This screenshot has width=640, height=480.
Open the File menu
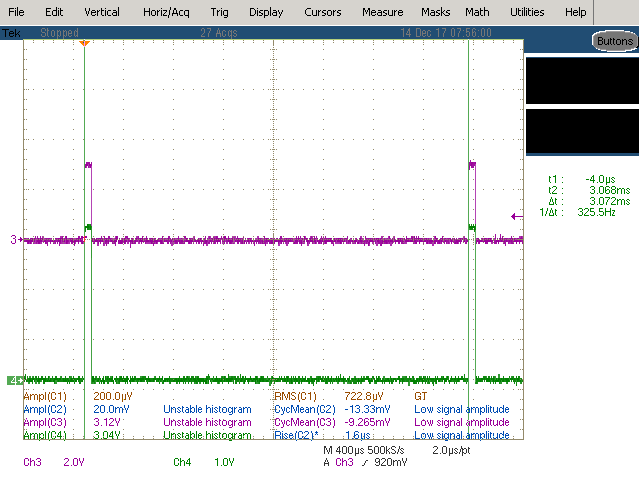pyautogui.click(x=16, y=12)
